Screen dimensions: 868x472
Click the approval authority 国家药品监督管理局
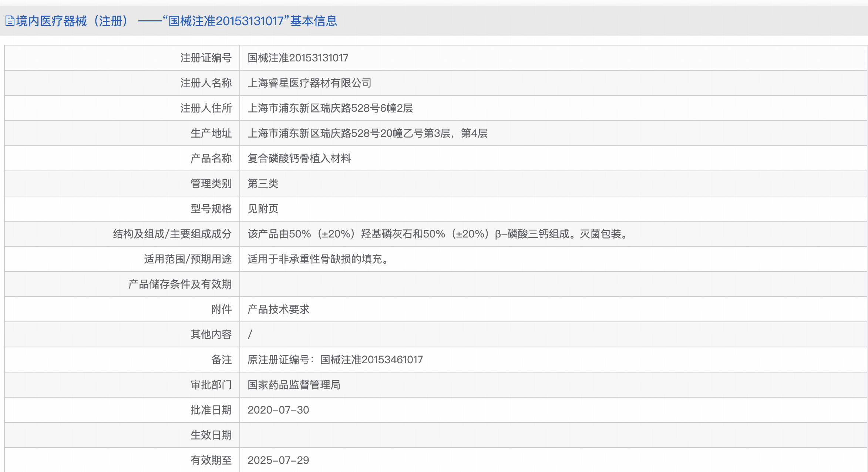295,385
